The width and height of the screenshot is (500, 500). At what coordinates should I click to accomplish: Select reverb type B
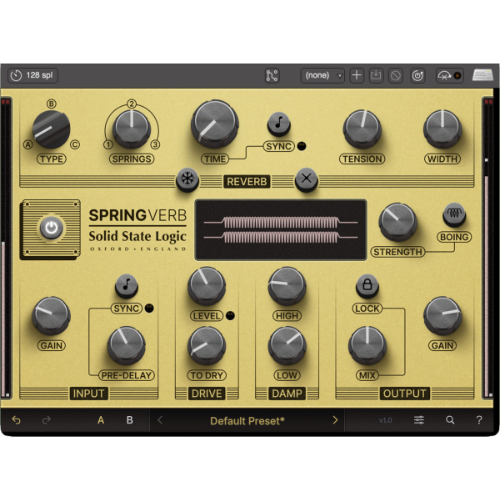[x=51, y=104]
